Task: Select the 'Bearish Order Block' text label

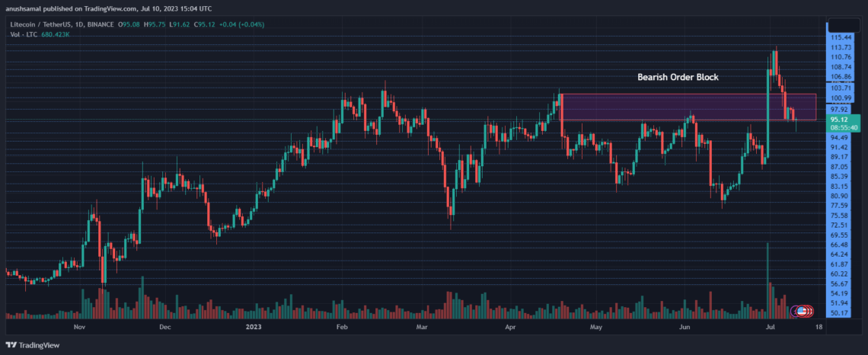Action: [678, 77]
